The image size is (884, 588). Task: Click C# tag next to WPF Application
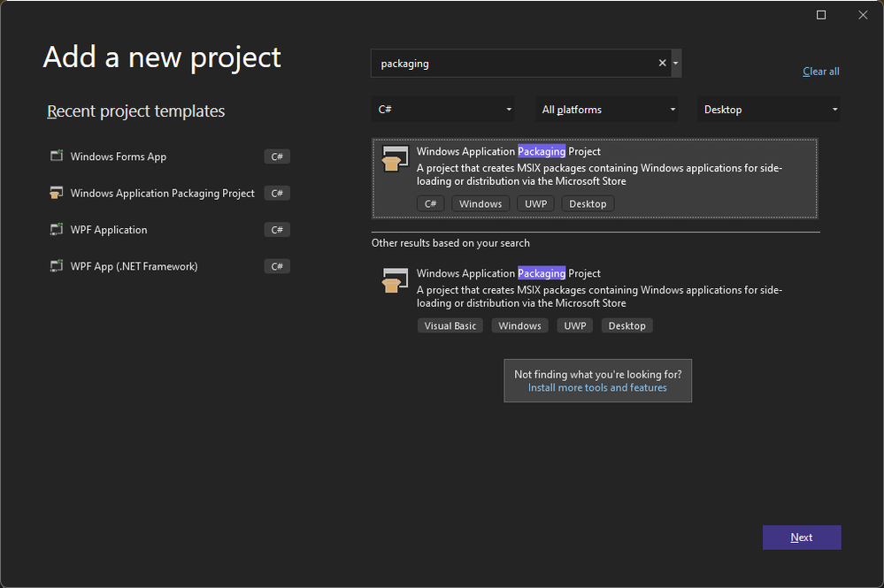(x=277, y=230)
